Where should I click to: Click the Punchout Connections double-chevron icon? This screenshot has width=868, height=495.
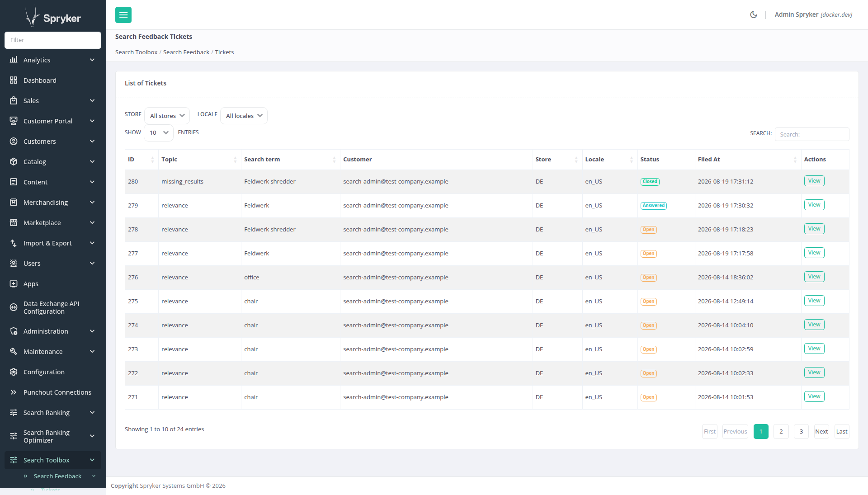coord(14,392)
